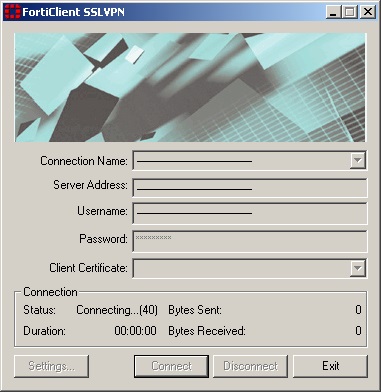Click the maximize button in title bar
Viewport: 381px width, 392px height.
click(349, 12)
